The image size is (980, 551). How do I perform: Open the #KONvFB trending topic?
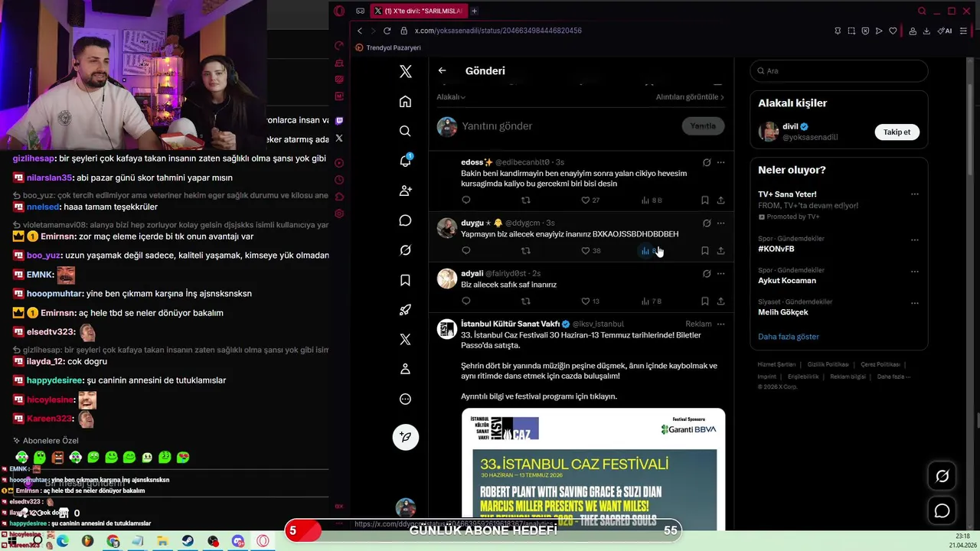(x=776, y=249)
